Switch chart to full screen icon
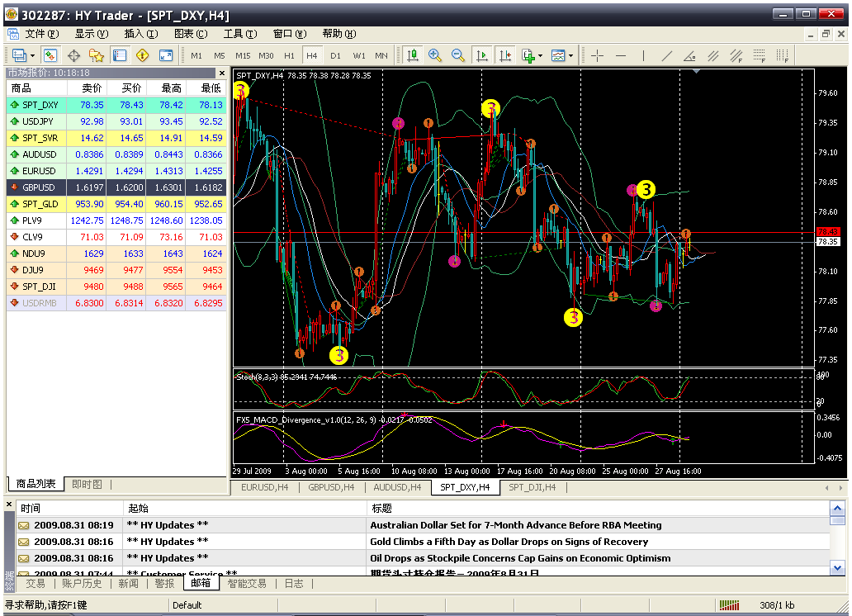 point(166,55)
